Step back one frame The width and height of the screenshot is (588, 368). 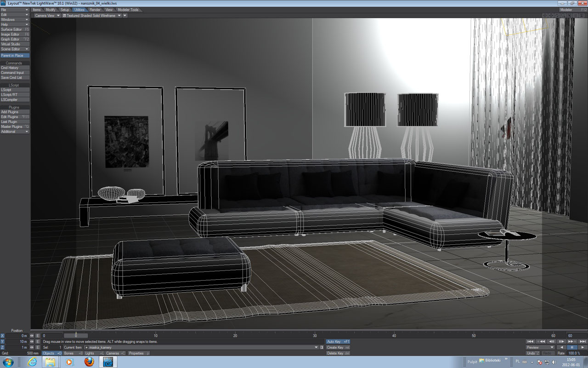click(551, 341)
